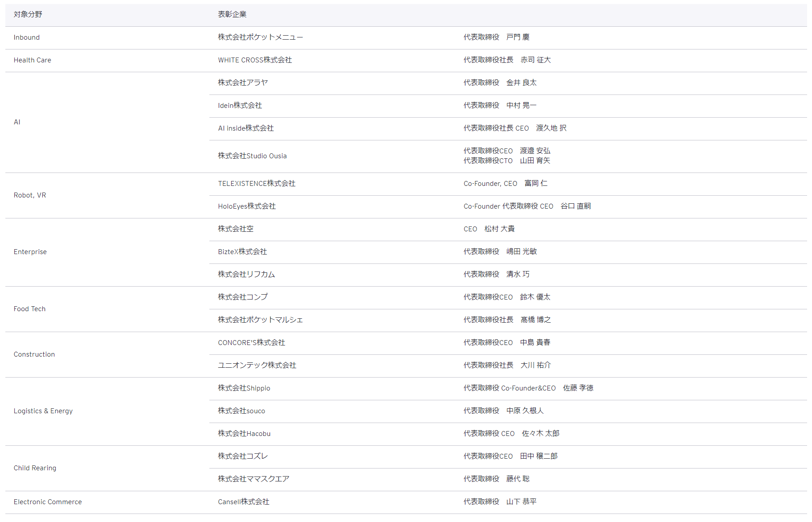Click the 株式会社Hacobu company name
The width and height of the screenshot is (812, 522).
tap(244, 434)
